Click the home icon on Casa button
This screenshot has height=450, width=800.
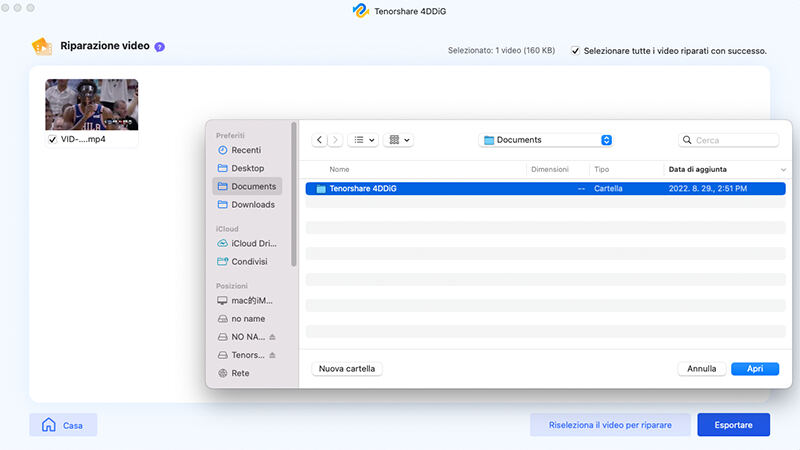pyautogui.click(x=48, y=424)
